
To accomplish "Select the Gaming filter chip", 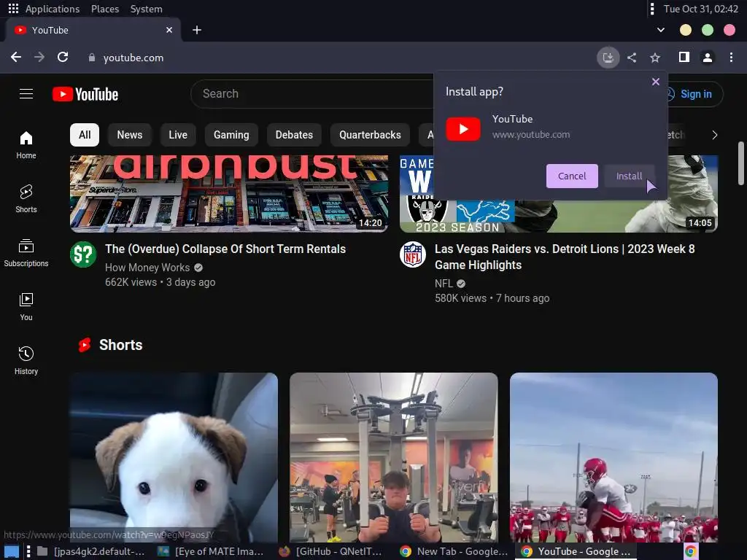I will tap(231, 135).
